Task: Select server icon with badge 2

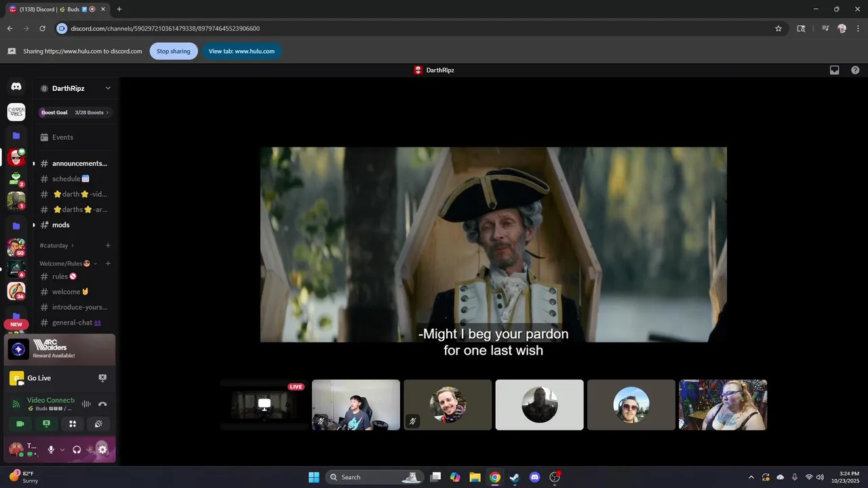Action: tap(16, 179)
